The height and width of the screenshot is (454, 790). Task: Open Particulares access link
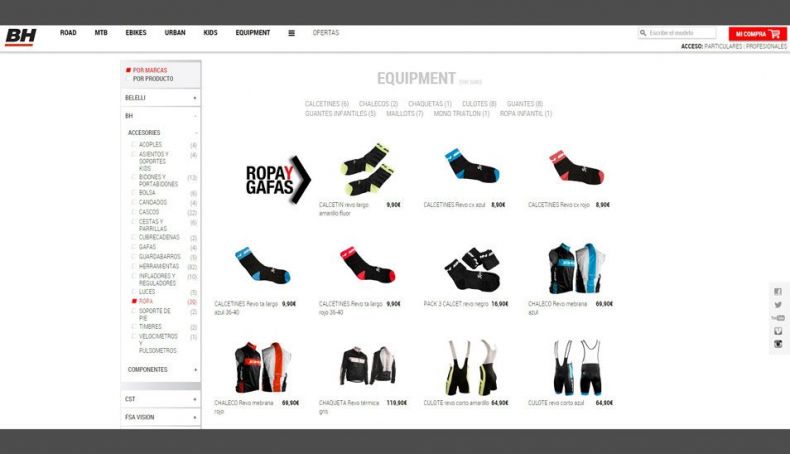(x=723, y=46)
